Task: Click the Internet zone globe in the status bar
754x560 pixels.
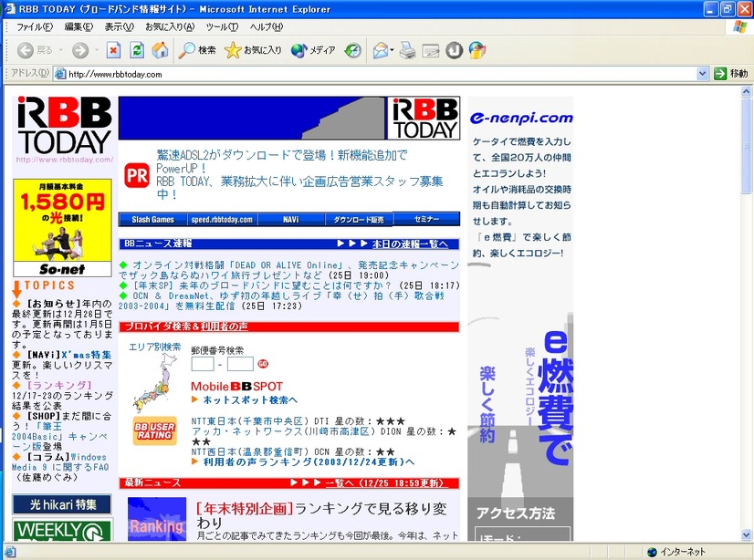Action: click(652, 552)
